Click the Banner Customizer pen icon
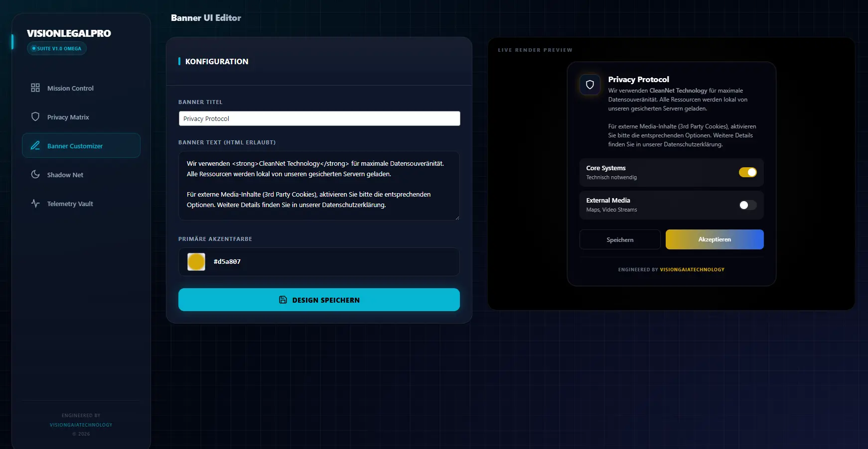This screenshot has width=868, height=449. pyautogui.click(x=35, y=145)
